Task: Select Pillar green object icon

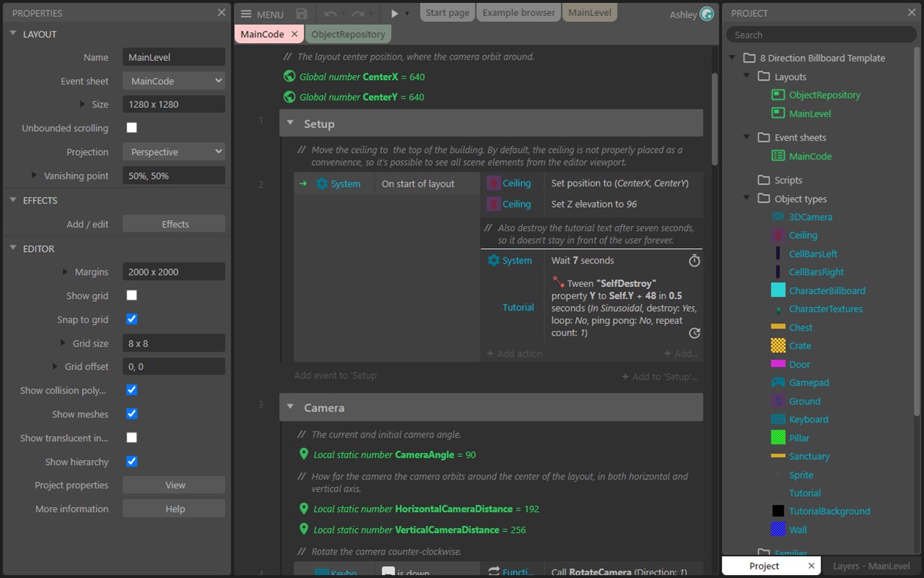Action: click(x=778, y=438)
